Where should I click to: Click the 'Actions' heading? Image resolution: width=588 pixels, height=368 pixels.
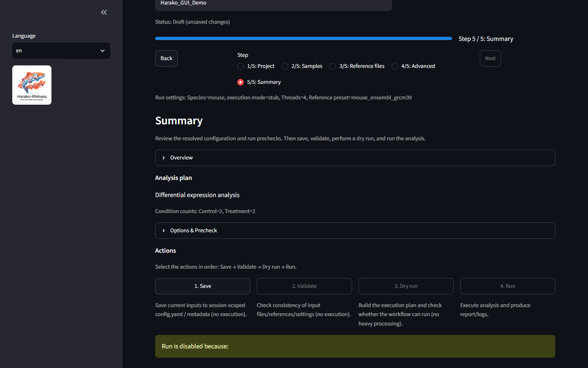click(x=165, y=251)
